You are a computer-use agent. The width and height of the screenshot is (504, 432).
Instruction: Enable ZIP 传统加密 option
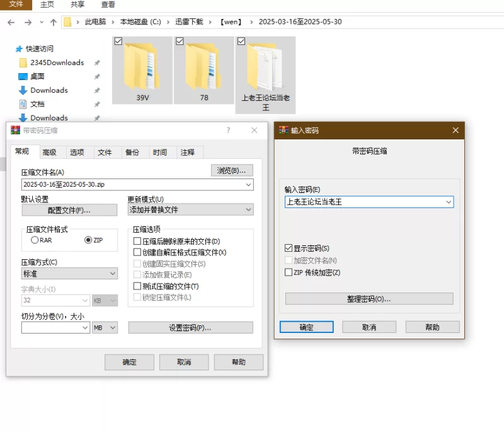[x=289, y=272]
